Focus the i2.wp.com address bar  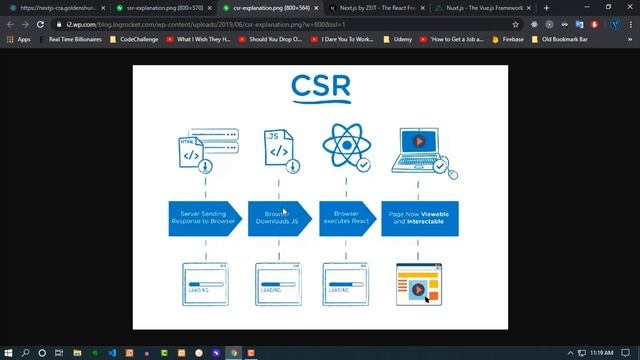[x=286, y=24]
